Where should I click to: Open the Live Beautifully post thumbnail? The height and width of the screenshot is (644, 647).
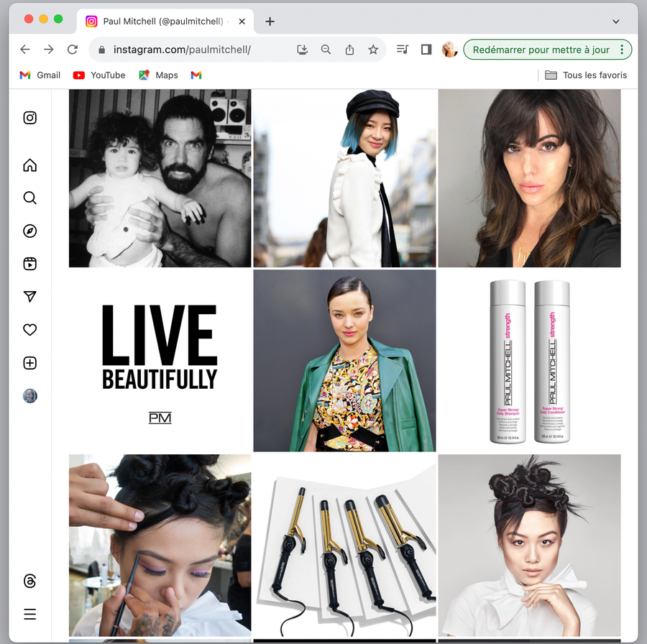coord(160,360)
